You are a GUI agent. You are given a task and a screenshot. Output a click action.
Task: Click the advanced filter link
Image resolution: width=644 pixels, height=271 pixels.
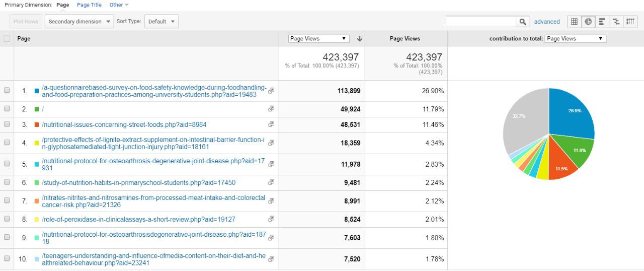point(547,22)
